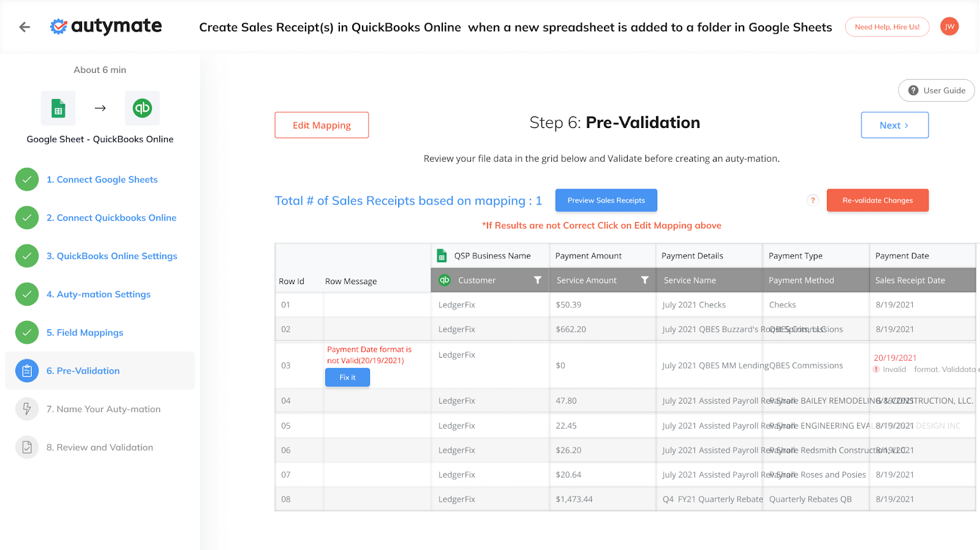Click Payment Date format error message
This screenshot has width=980, height=550.
[x=369, y=355]
